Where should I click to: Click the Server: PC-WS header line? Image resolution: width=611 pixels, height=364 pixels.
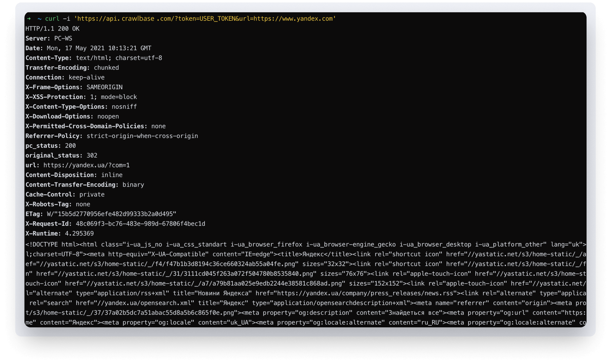pos(49,38)
